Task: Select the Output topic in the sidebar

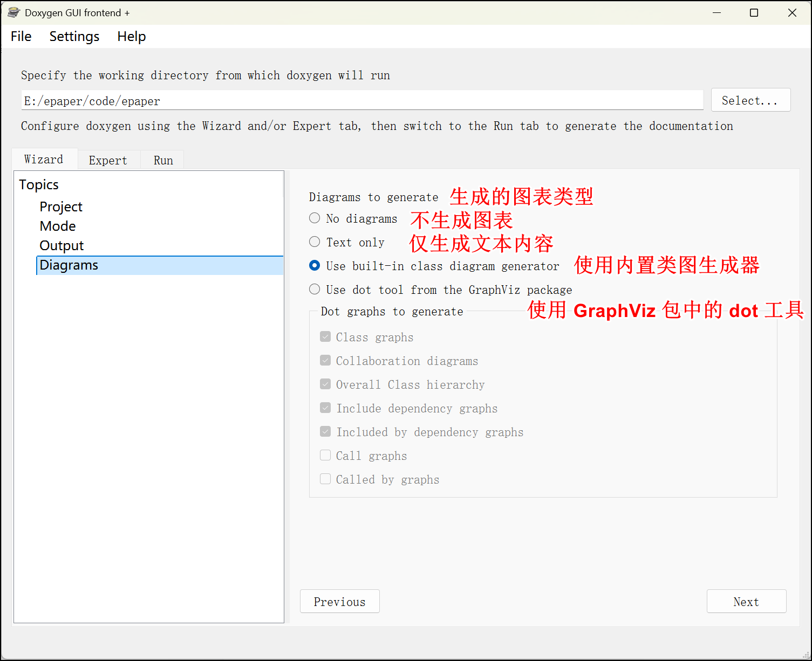Action: [61, 245]
